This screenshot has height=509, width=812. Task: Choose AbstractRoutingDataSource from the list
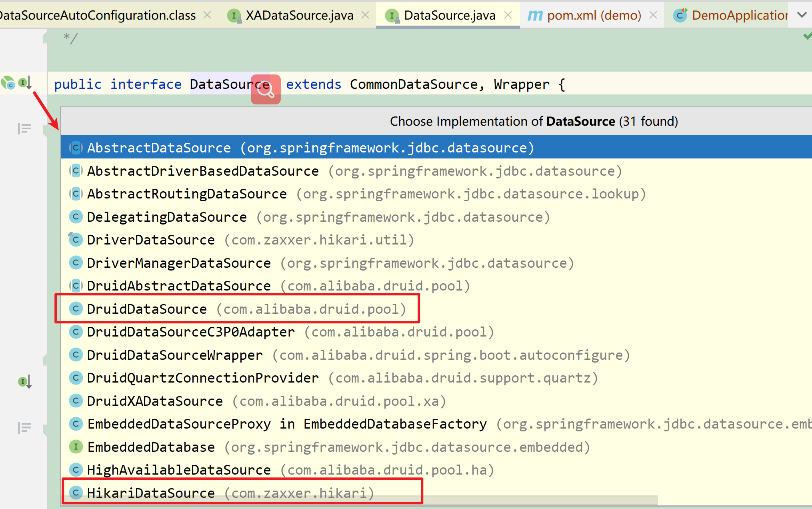click(x=187, y=194)
